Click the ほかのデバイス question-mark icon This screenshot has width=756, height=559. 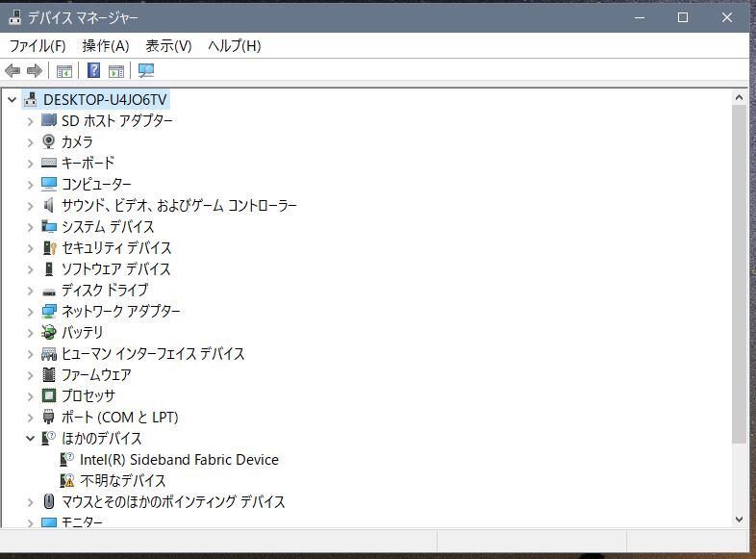[x=49, y=438]
